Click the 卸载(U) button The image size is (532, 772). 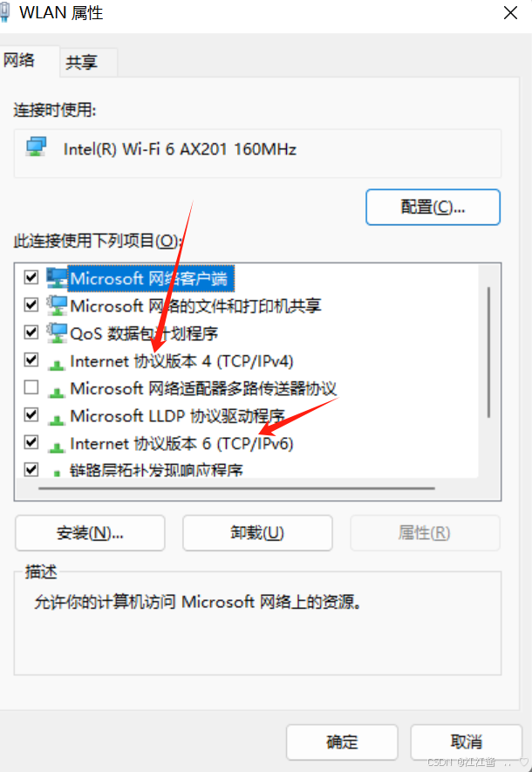pyautogui.click(x=257, y=533)
